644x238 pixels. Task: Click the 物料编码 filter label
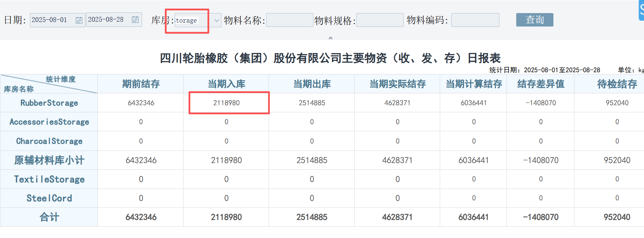pyautogui.click(x=427, y=20)
